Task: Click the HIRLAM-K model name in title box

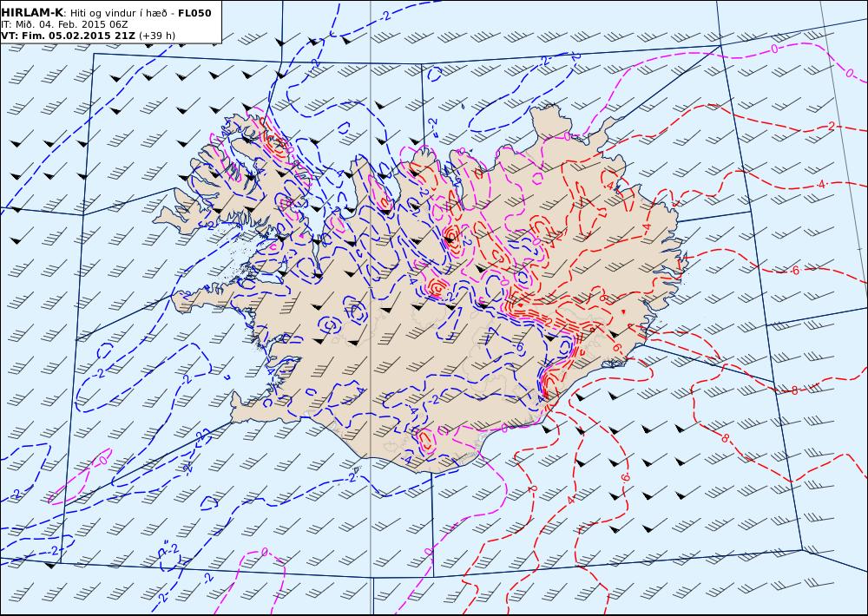Action: point(32,13)
